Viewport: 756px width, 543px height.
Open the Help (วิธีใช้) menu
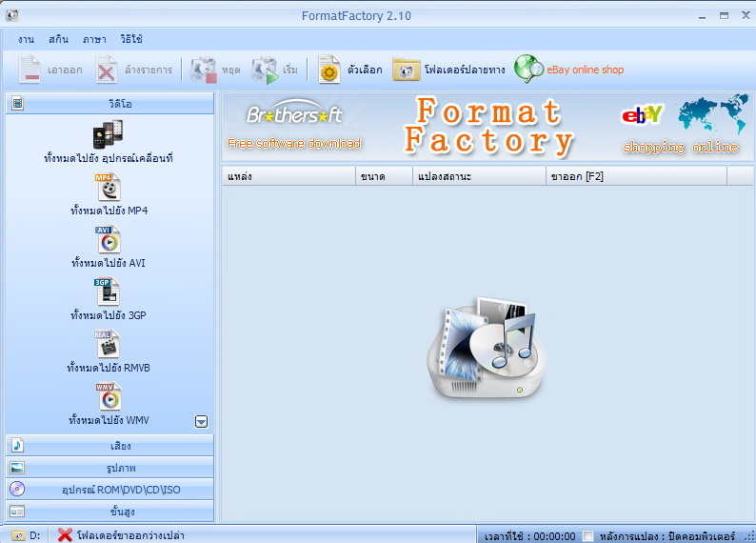(x=131, y=39)
